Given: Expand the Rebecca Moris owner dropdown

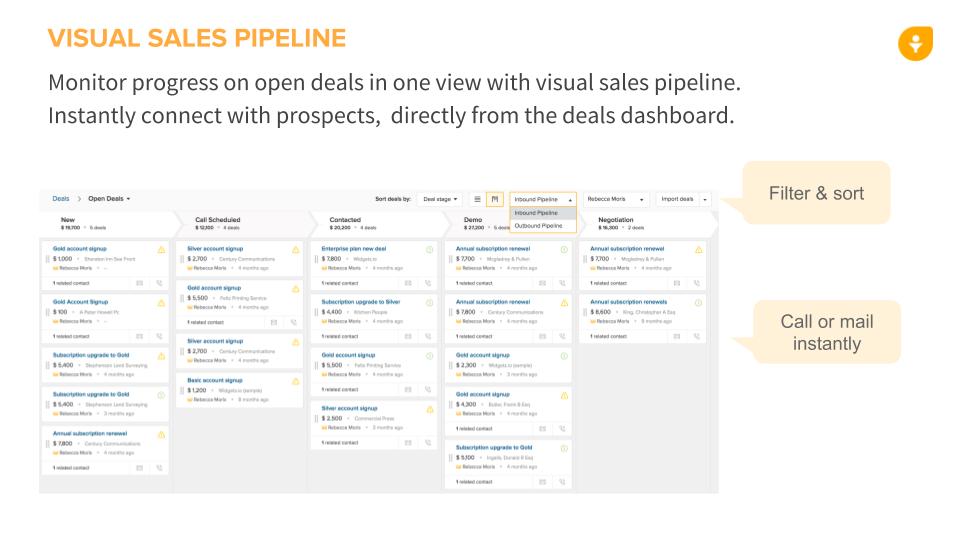Looking at the screenshot, I should pyautogui.click(x=616, y=199).
